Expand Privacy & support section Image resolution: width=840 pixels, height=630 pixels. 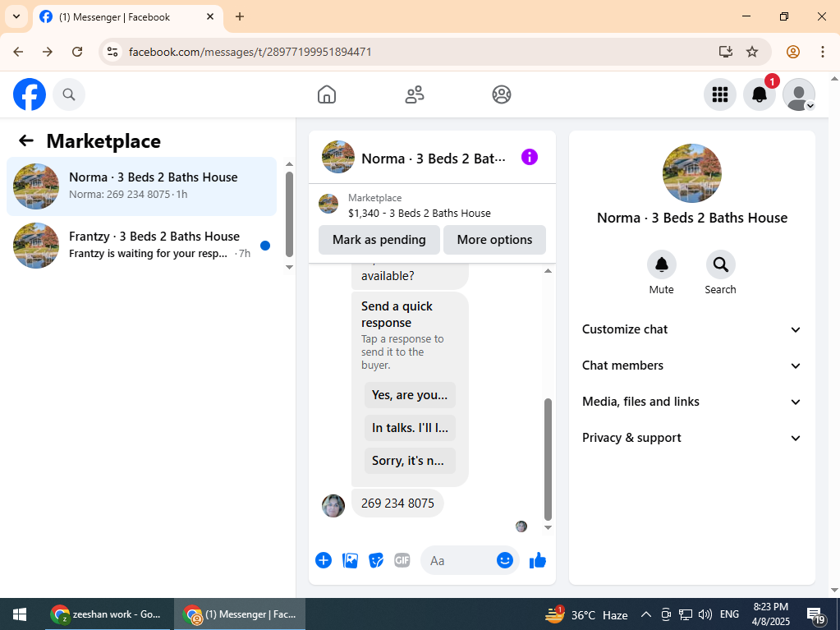tap(691, 438)
